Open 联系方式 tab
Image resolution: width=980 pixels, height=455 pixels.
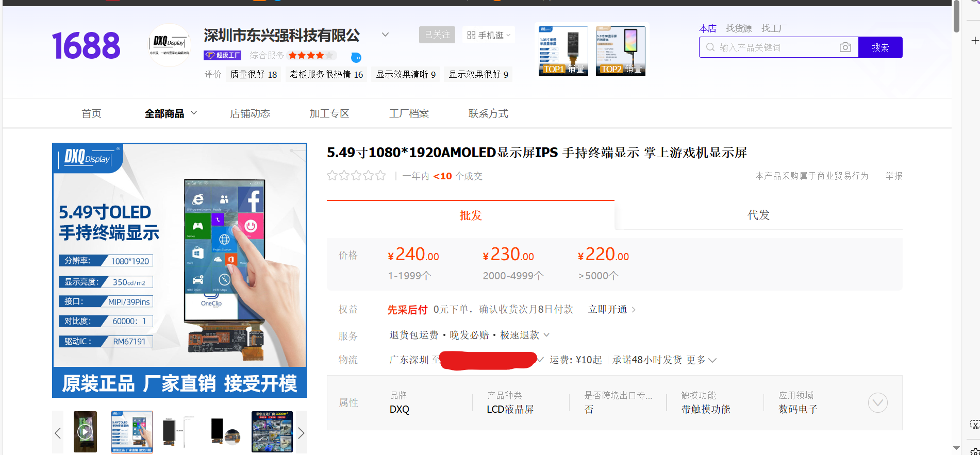[488, 113]
